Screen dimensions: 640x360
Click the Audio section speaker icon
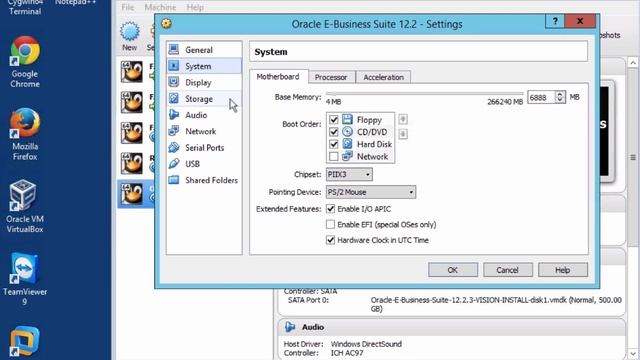pyautogui.click(x=290, y=327)
